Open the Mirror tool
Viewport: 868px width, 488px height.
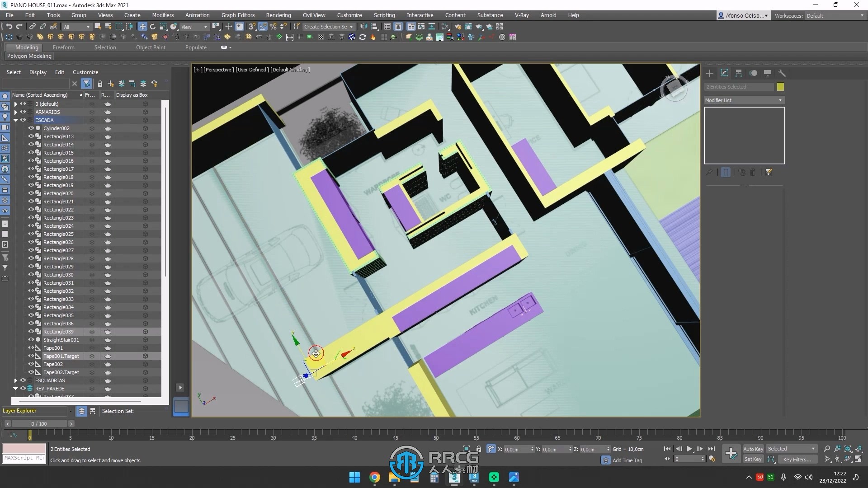tap(363, 27)
